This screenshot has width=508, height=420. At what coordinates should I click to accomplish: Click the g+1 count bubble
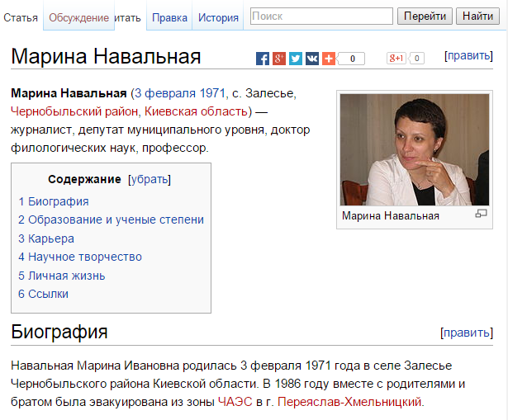pos(416,59)
